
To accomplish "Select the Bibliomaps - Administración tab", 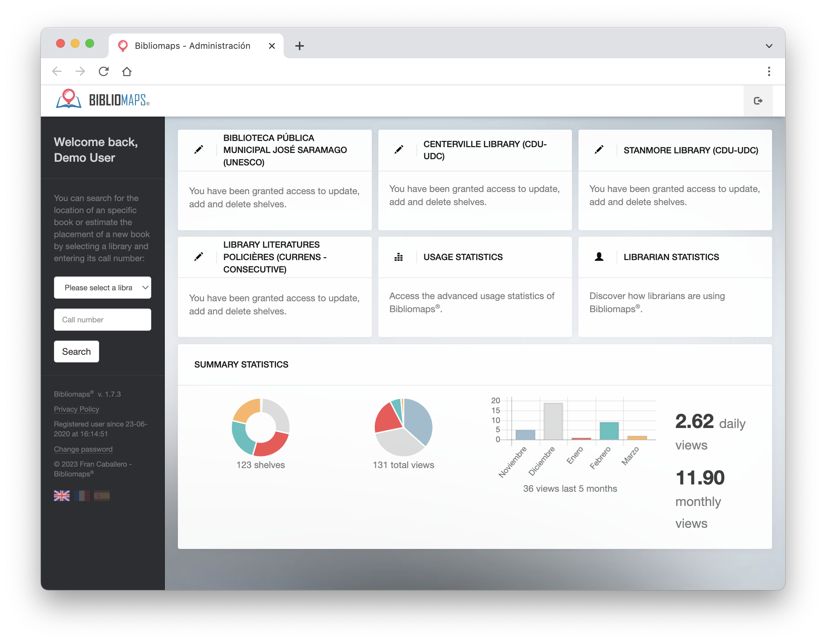I will (192, 46).
